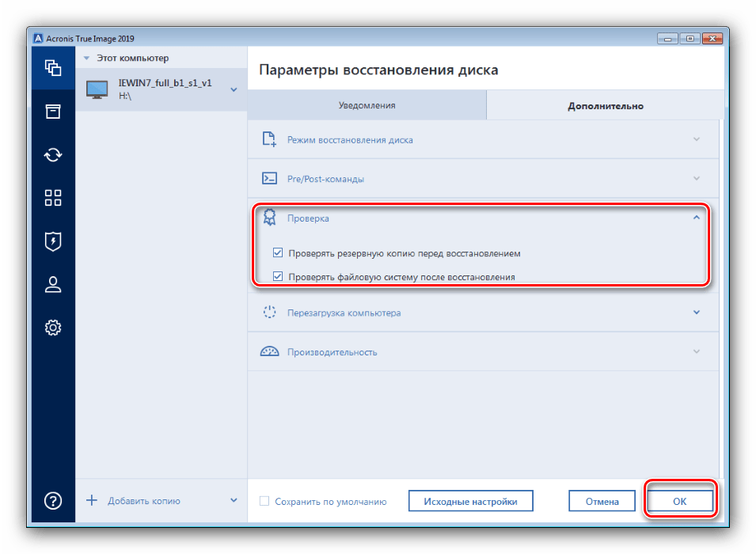Open the Добавить копию dropdown arrow
The height and width of the screenshot is (554, 756).
234,500
